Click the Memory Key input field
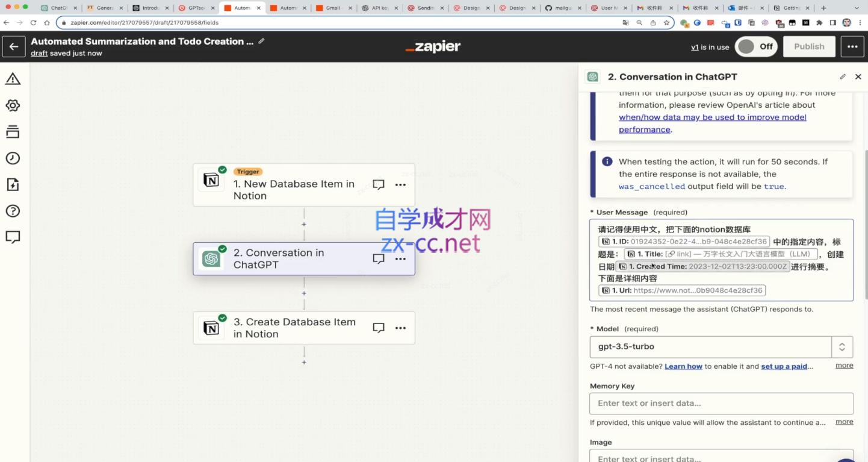The image size is (868, 462). click(x=721, y=403)
